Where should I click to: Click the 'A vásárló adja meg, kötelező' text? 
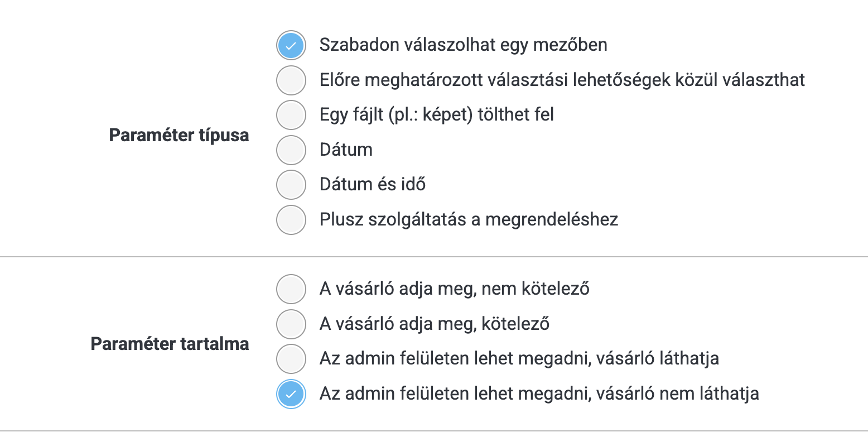click(x=435, y=324)
